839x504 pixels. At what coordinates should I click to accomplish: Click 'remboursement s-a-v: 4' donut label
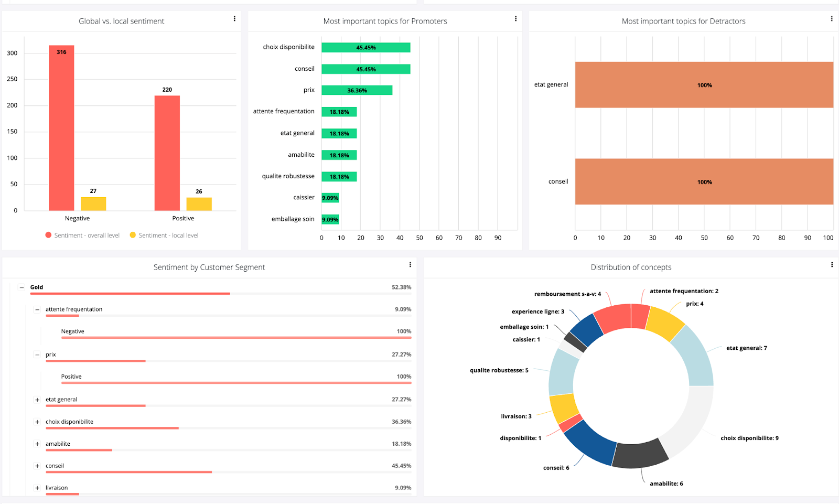(568, 294)
